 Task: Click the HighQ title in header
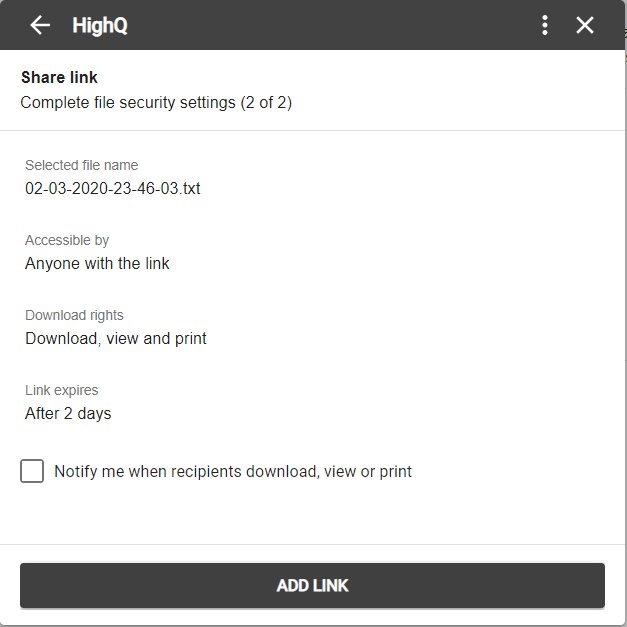pyautogui.click(x=100, y=26)
